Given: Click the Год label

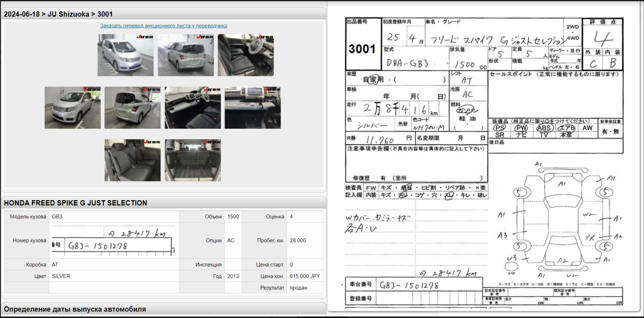Looking at the screenshot, I should (x=217, y=276).
